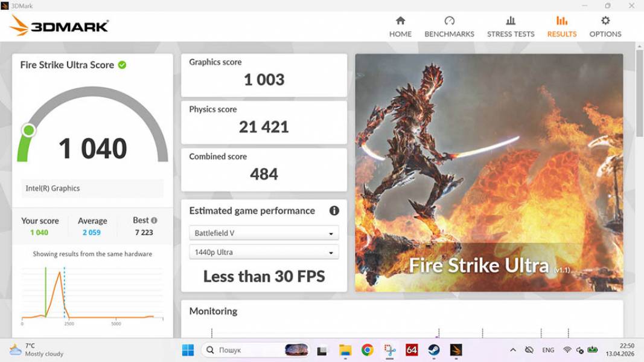
Task: Click the taskbar search box
Action: point(255,350)
